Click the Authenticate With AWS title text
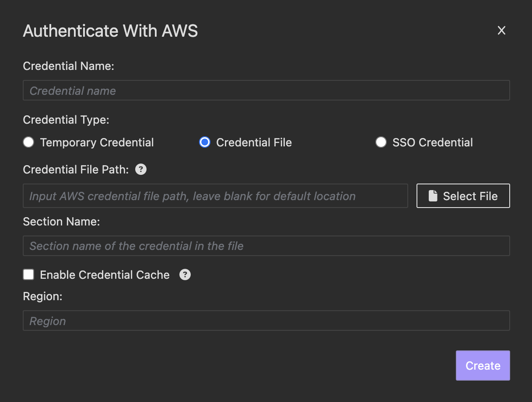Image resolution: width=532 pixels, height=402 pixels. tap(110, 31)
